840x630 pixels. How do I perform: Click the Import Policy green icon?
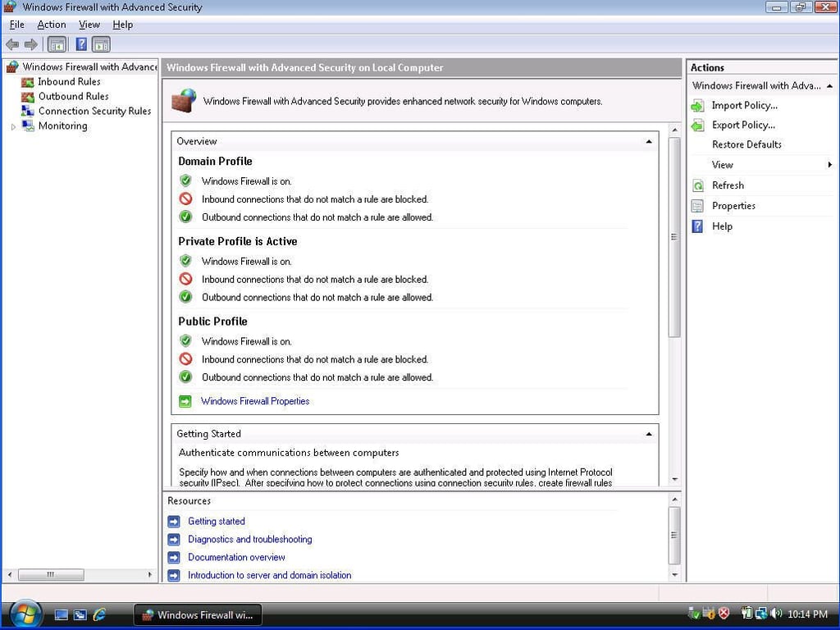[697, 106]
